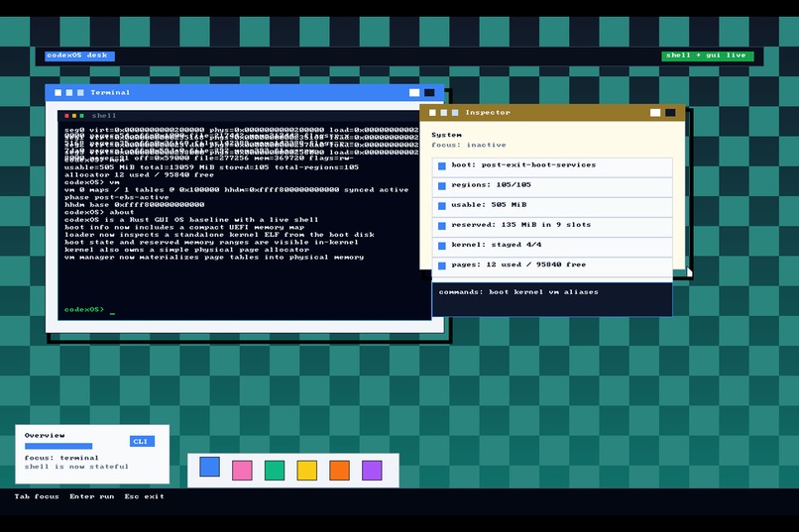Click the red dot in the shell bar
This screenshot has height=532, width=799.
point(66,116)
